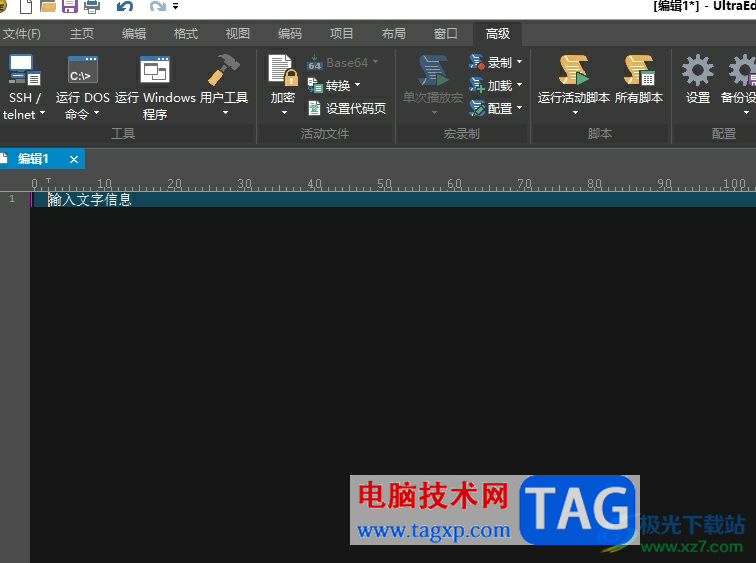Open a file with the folder icon
This screenshot has width=756, height=563.
(48, 6)
